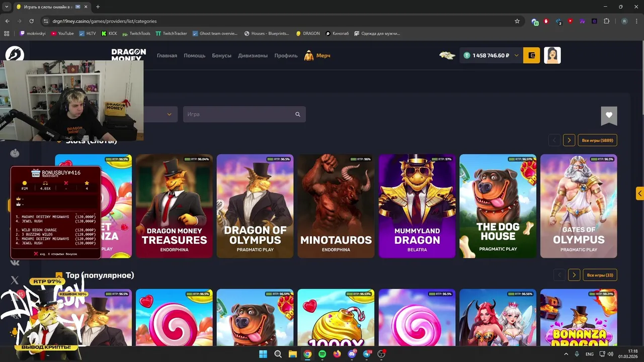
Task: Go to Главная menu item
Action: pos(167,55)
